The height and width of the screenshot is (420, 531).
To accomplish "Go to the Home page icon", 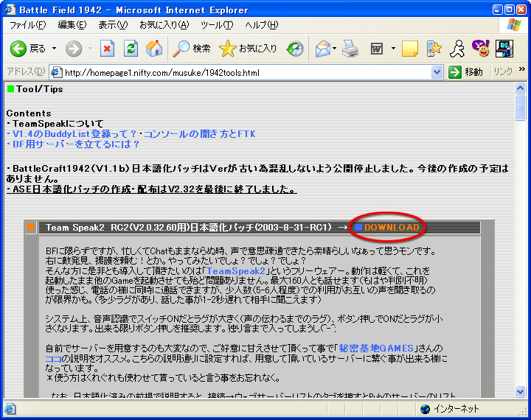I will (x=154, y=49).
